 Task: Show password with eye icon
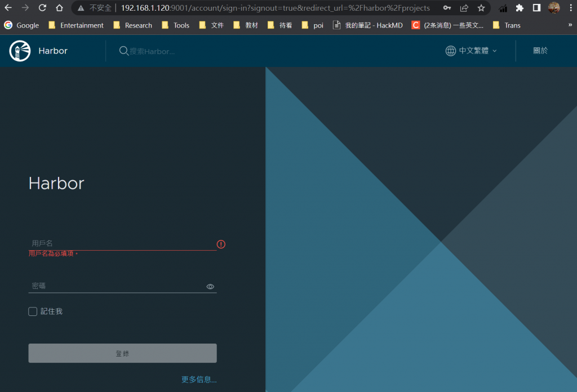pyautogui.click(x=210, y=287)
